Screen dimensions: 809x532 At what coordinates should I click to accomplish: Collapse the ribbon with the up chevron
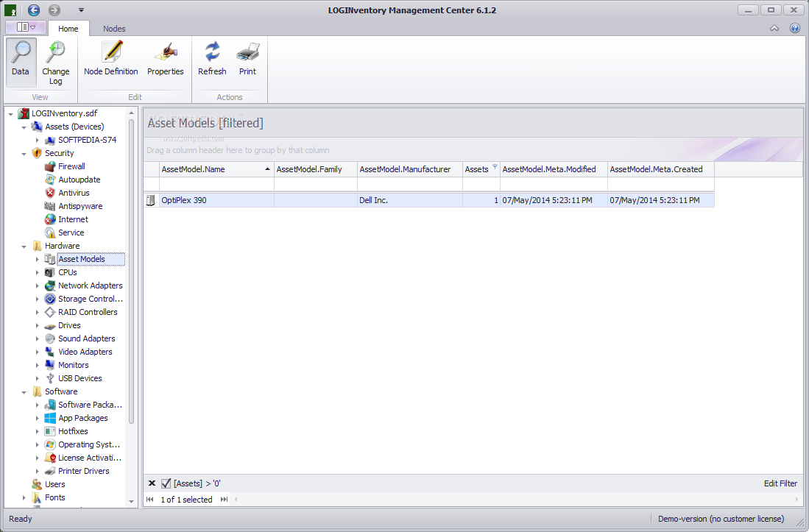point(774,29)
